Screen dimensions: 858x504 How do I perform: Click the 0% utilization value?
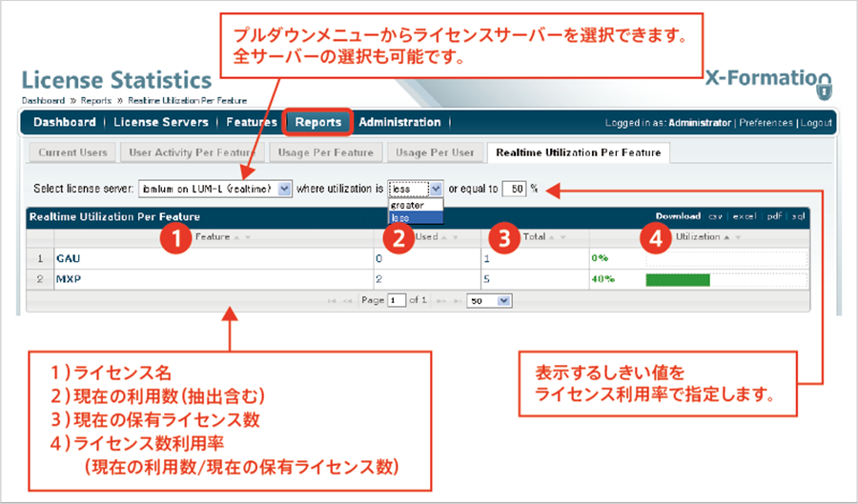click(600, 258)
